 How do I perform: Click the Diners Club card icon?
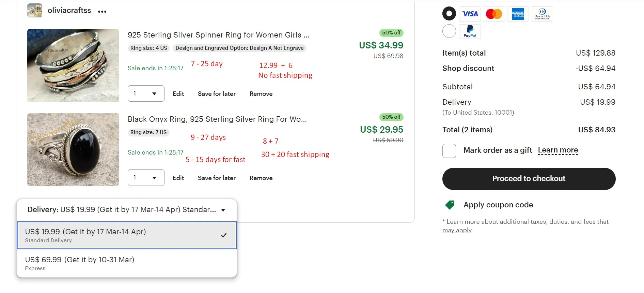pyautogui.click(x=542, y=14)
